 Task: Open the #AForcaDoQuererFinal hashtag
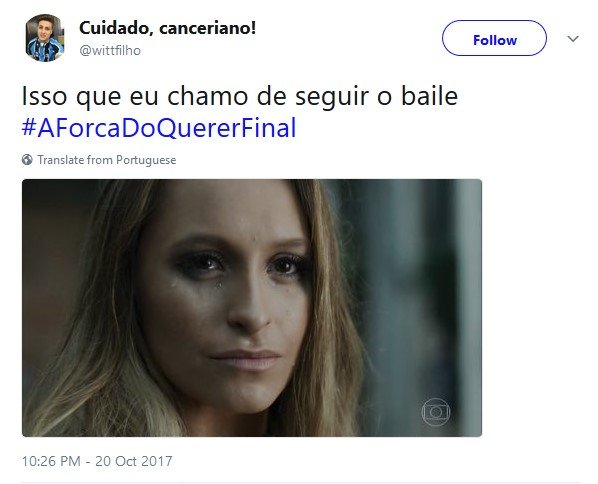[x=159, y=128]
